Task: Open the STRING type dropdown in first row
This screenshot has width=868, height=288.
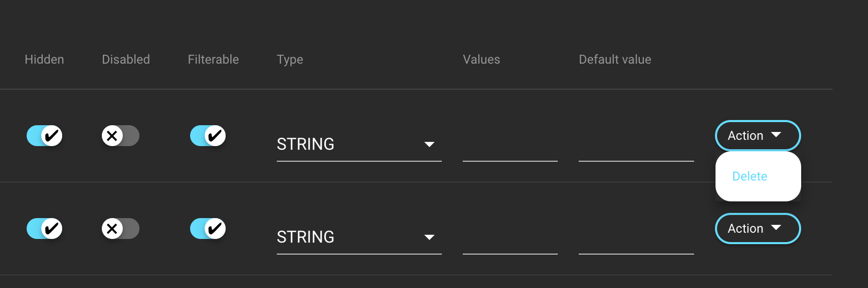Action: tap(359, 145)
